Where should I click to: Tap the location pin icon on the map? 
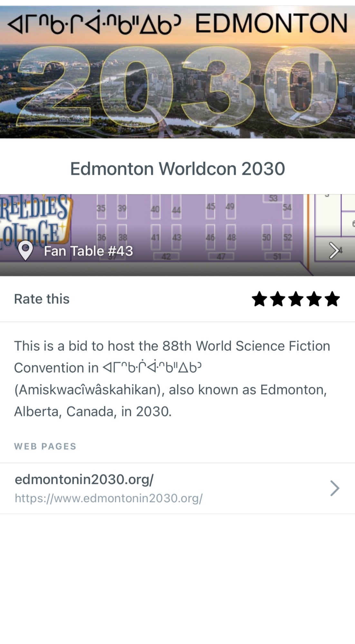click(25, 251)
